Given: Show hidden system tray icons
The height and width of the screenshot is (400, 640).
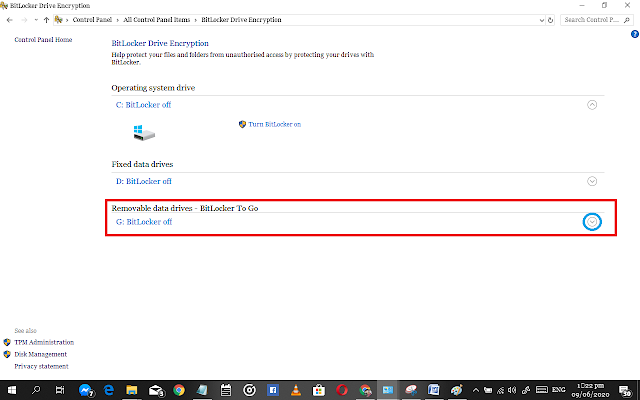Looking at the screenshot, I should [476, 390].
